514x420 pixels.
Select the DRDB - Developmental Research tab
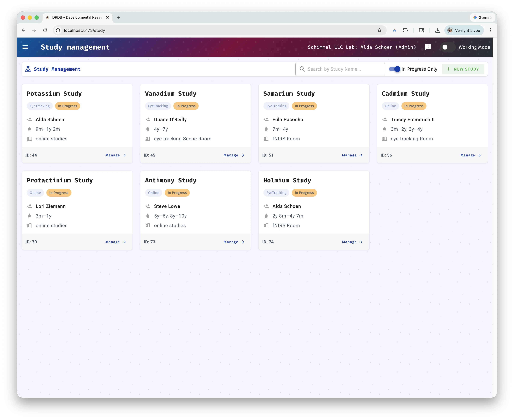(x=77, y=17)
